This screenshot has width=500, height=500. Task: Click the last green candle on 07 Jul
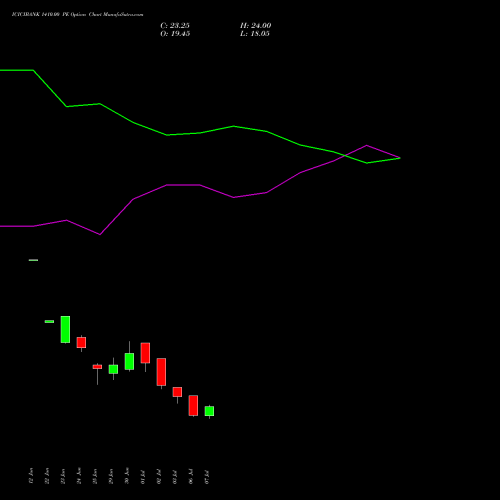209,411
